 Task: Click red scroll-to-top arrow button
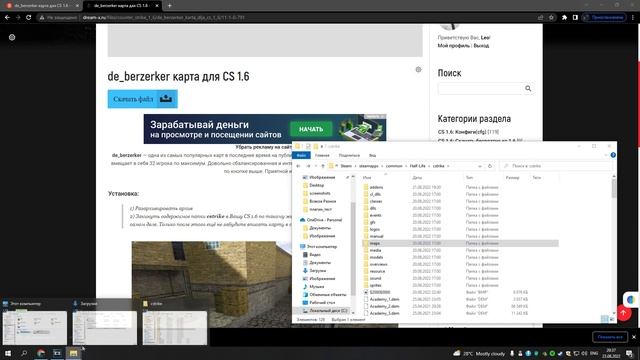[623, 313]
